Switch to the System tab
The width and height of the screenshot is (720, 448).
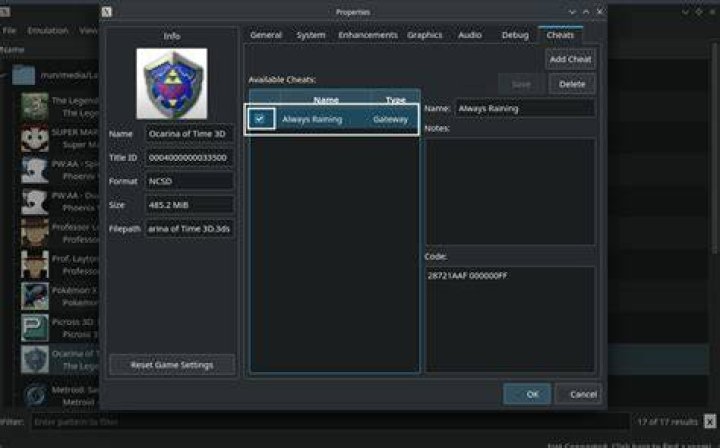(311, 35)
